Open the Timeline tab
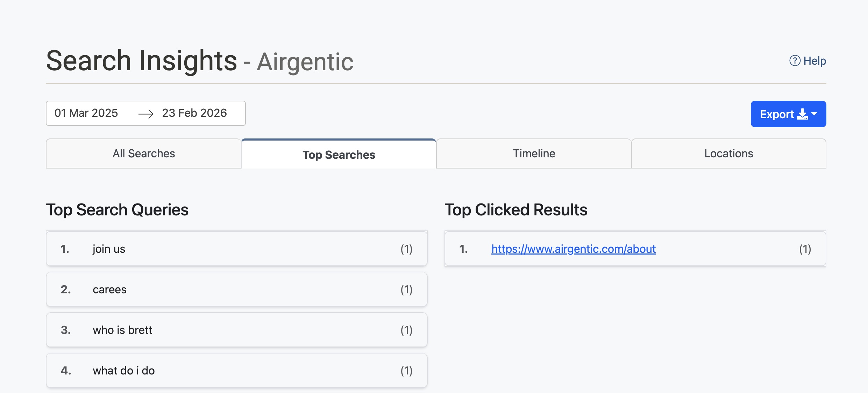This screenshot has height=393, width=868. point(534,153)
